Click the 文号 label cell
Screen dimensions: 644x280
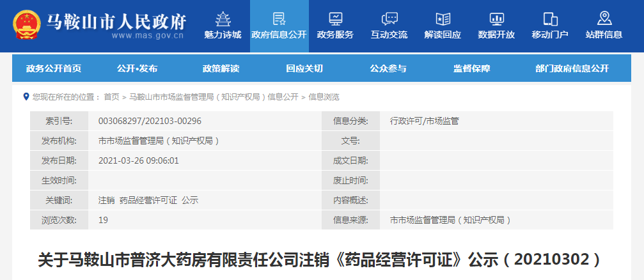[350, 141]
